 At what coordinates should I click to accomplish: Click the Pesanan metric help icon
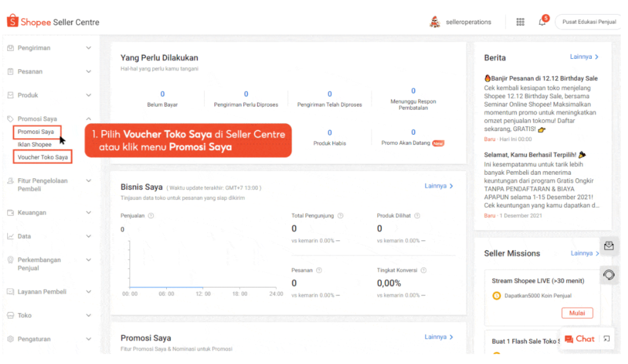coord(319,270)
